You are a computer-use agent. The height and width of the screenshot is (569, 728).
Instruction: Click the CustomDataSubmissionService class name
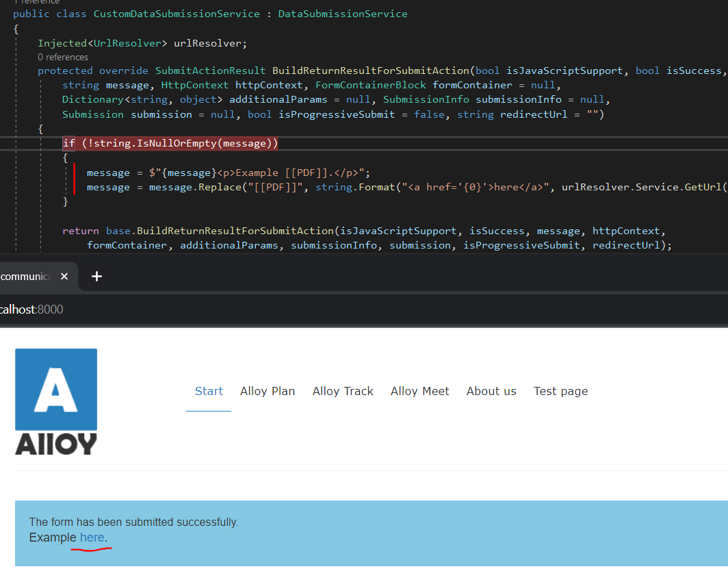click(177, 14)
